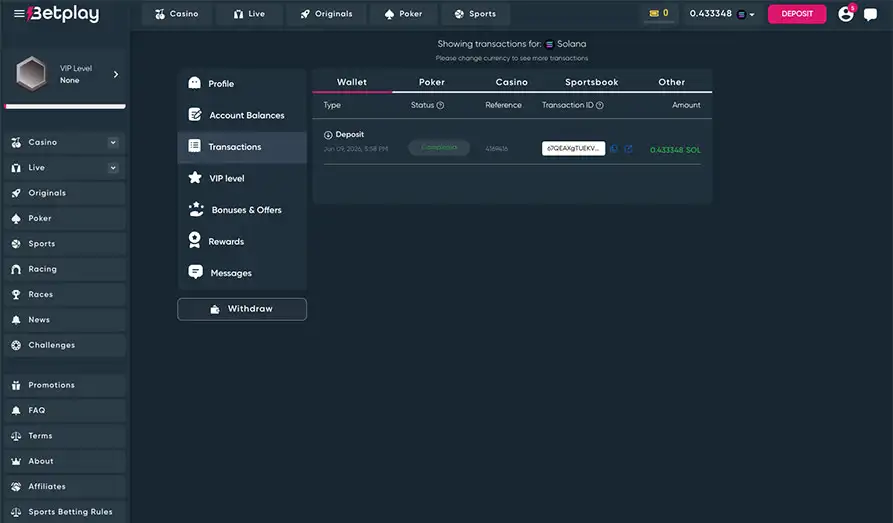Click the Reference column header
This screenshot has width=893, height=523.
(x=503, y=105)
